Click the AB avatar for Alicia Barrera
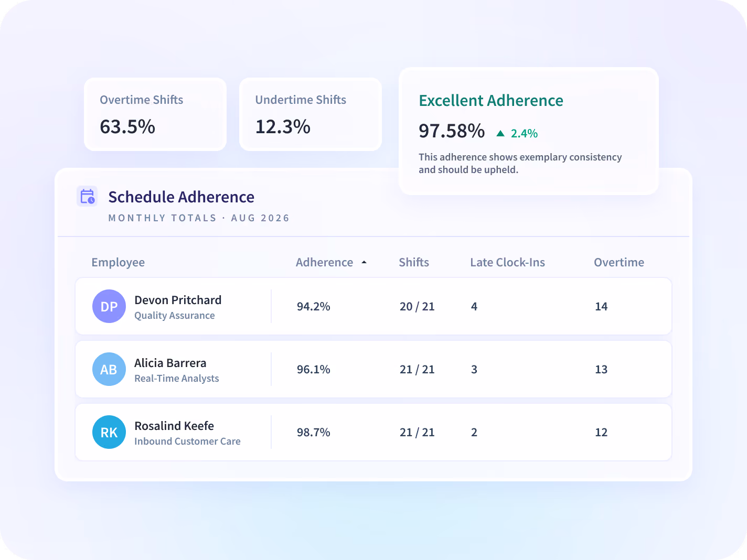 (x=109, y=369)
